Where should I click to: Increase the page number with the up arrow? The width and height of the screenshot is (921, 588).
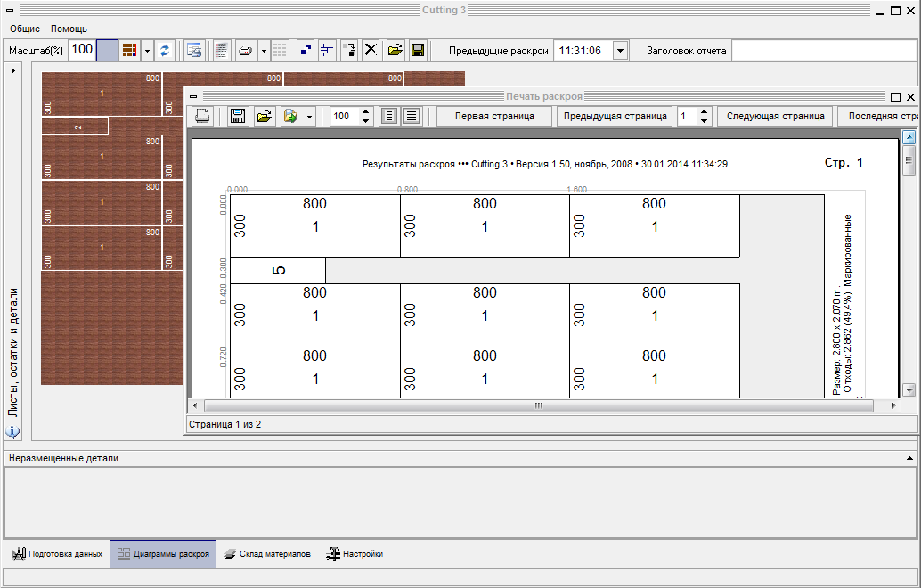[x=705, y=111]
